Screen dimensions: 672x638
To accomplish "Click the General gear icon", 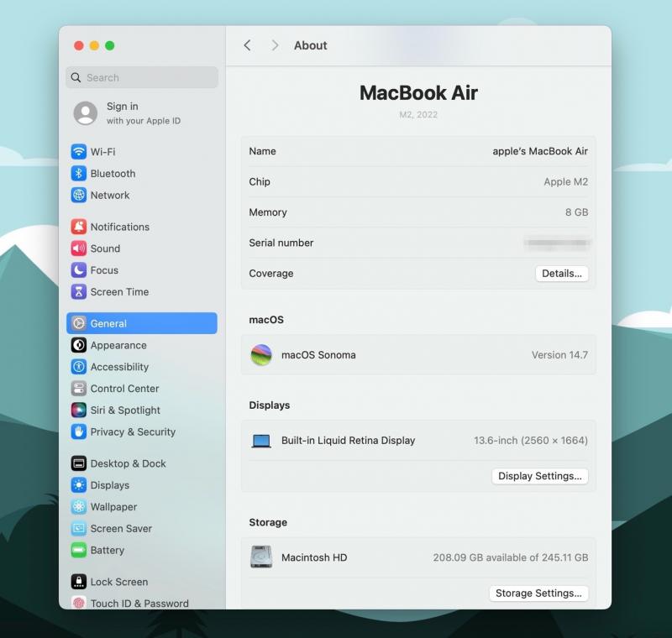I will 78,323.
